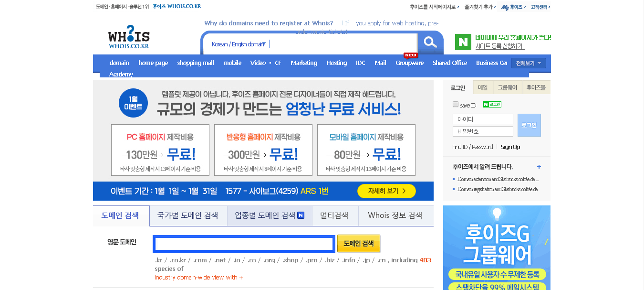The height and width of the screenshot is (290, 644).
Task: Click the NEW badge above Groupware
Action: coord(410,55)
